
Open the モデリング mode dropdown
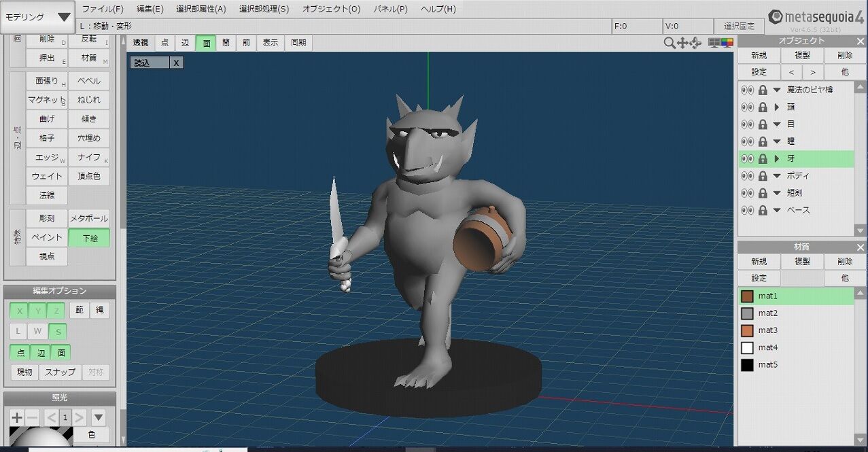(x=37, y=17)
